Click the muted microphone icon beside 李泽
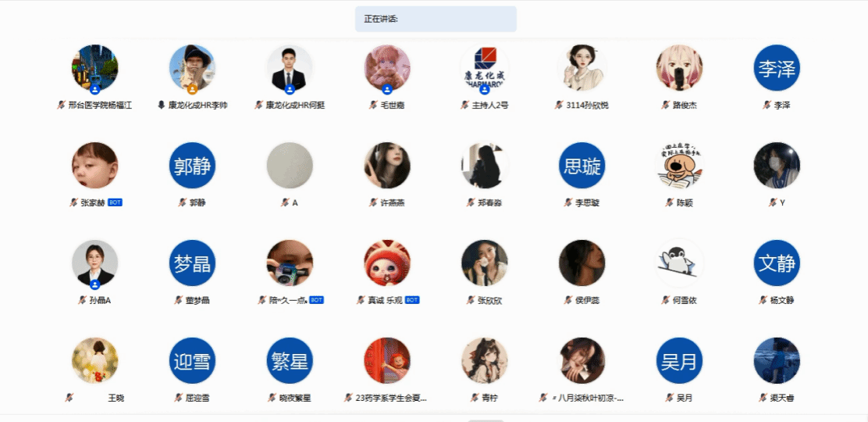Viewport: 868px width, 422px height. pyautogui.click(x=767, y=105)
